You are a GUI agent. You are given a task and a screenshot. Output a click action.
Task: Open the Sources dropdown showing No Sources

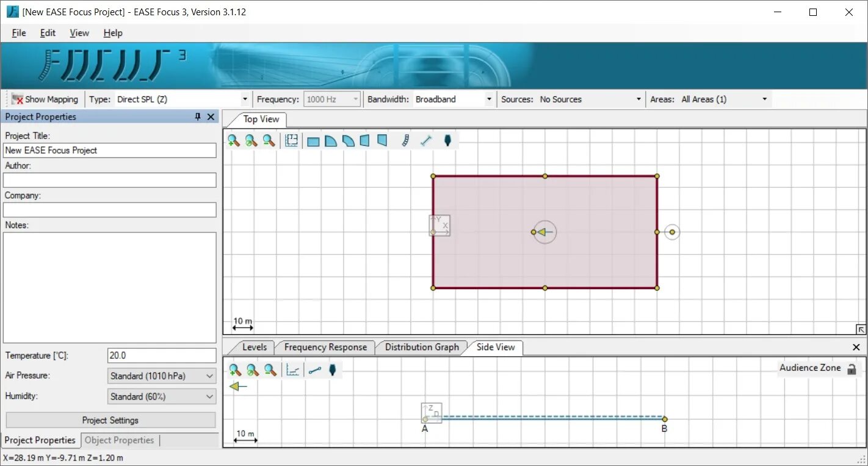pos(591,99)
